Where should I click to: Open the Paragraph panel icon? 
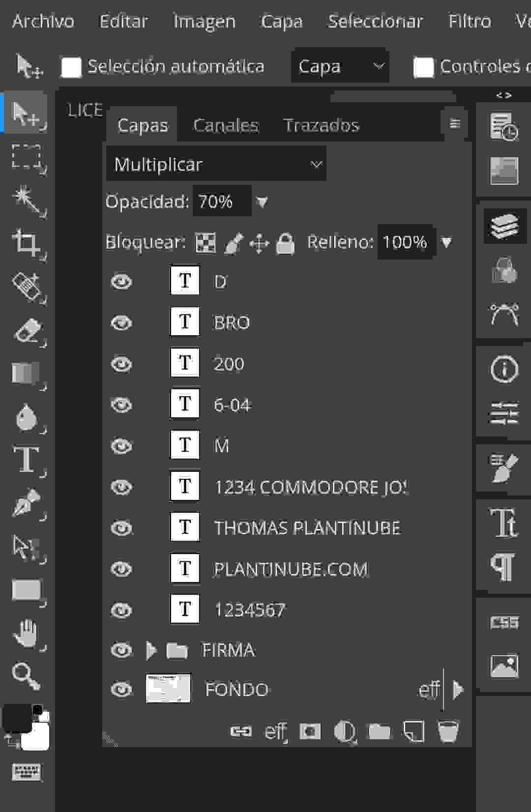click(504, 567)
